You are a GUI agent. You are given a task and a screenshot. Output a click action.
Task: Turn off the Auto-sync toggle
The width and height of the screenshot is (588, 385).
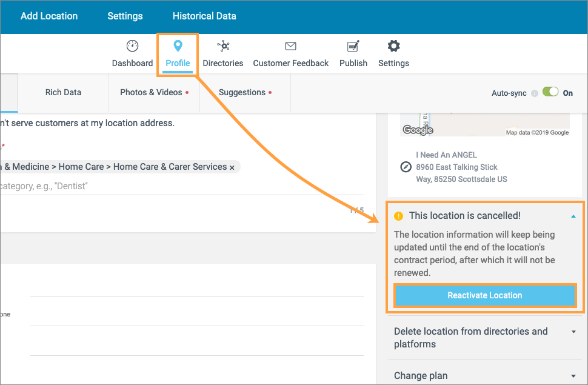pos(550,92)
